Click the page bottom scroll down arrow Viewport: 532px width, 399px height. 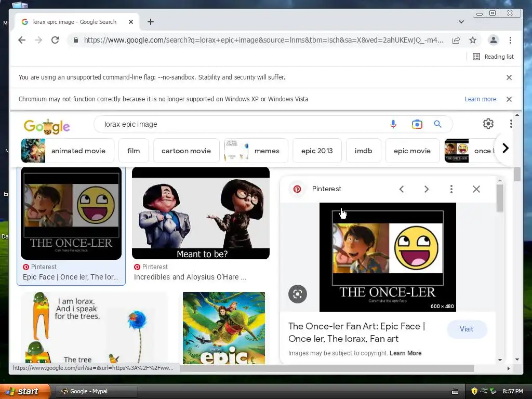(x=517, y=360)
